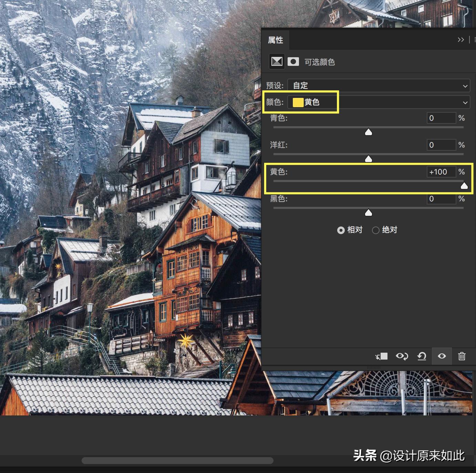Open the 颜色 colors dropdown showing 黄色
This screenshot has height=473, width=476.
coord(379,102)
